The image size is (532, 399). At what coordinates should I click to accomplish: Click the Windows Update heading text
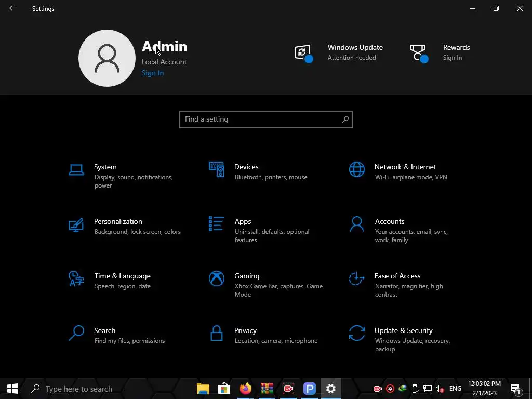[x=355, y=47]
